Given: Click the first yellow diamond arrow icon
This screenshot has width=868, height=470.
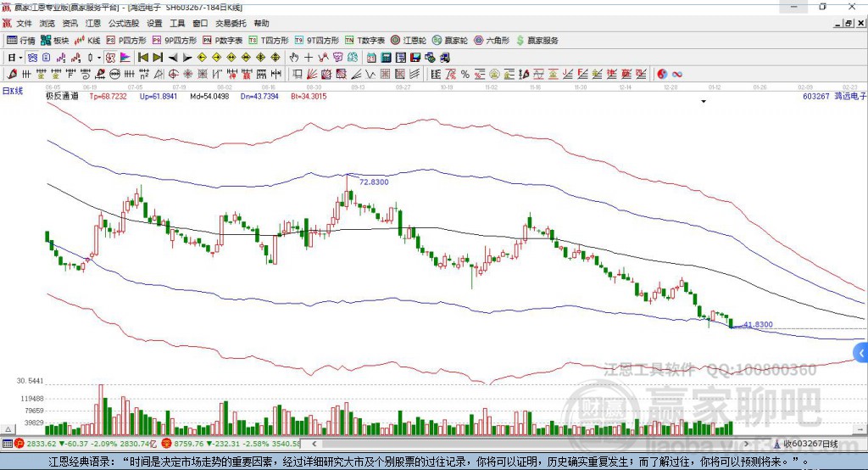Looking at the screenshot, I should pos(202,58).
